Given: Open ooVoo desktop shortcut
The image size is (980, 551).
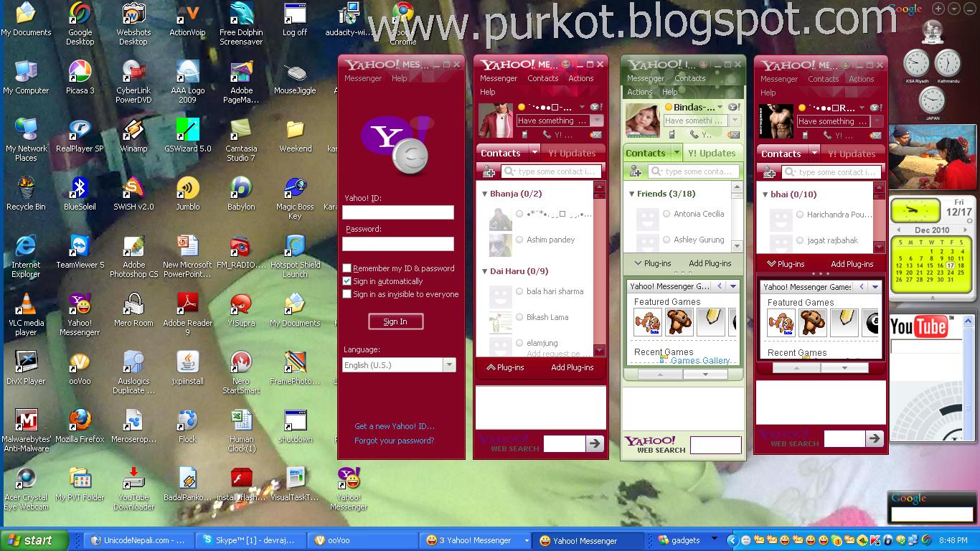Looking at the screenshot, I should tap(80, 368).
